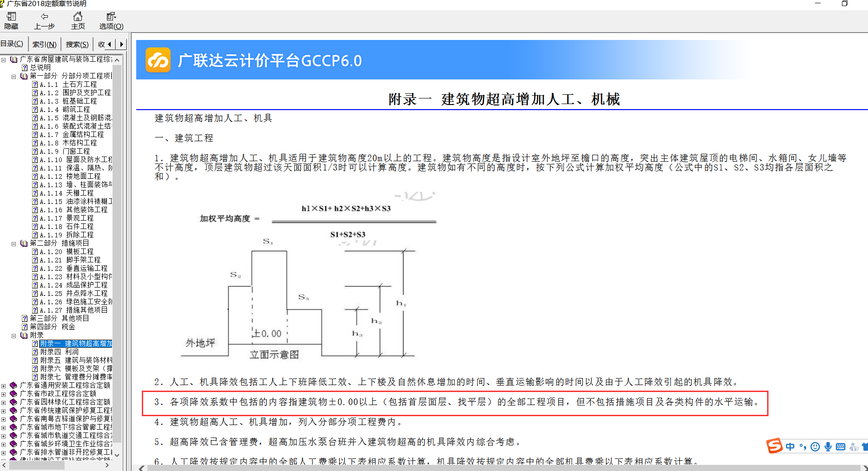The image size is (868, 471).
Task: Select the partially hidden 收 tab
Action: pyautogui.click(x=101, y=44)
